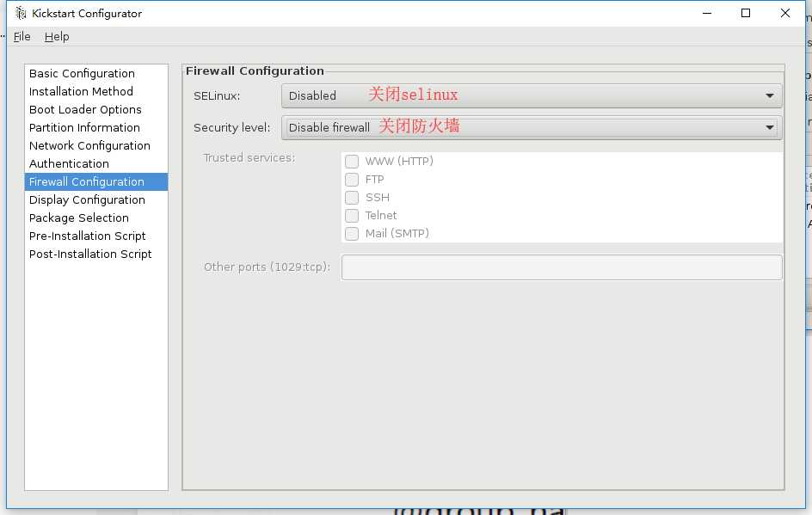Toggle the SSH trusted service checkbox

[352, 198]
